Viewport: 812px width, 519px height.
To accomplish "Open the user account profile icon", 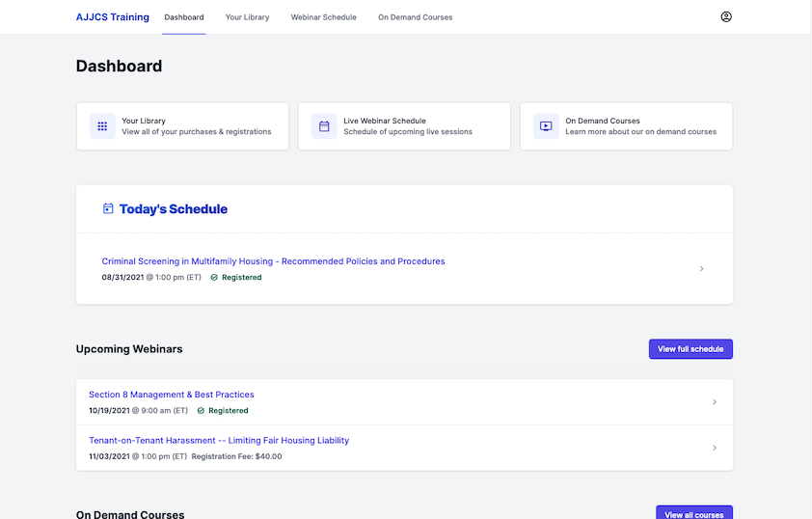I will pos(726,16).
